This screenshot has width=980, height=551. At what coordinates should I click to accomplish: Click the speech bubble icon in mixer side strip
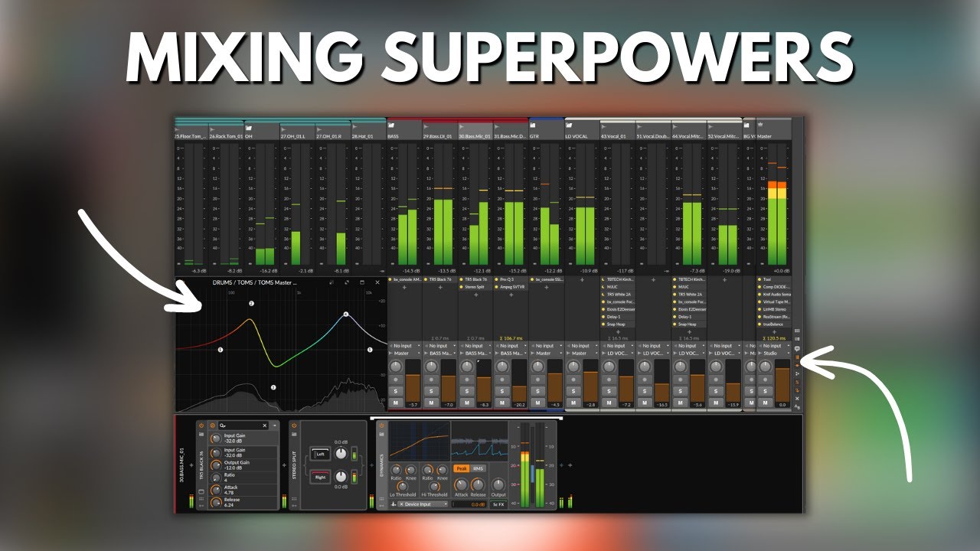click(797, 348)
